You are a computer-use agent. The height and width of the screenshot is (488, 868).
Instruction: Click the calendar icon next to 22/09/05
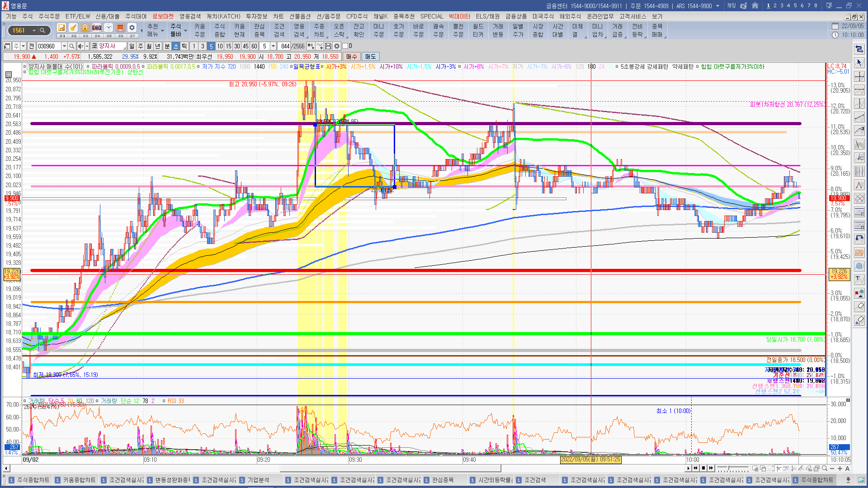835,26
